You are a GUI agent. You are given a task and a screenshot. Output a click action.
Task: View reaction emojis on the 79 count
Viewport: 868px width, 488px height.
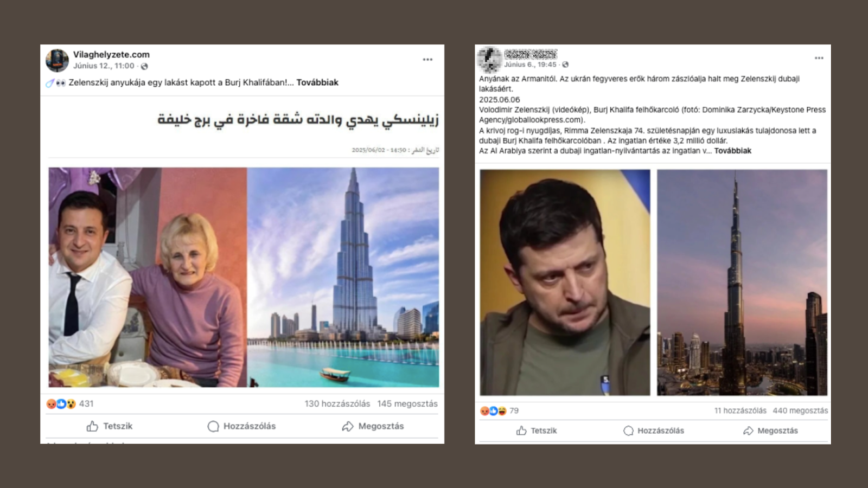tap(493, 411)
